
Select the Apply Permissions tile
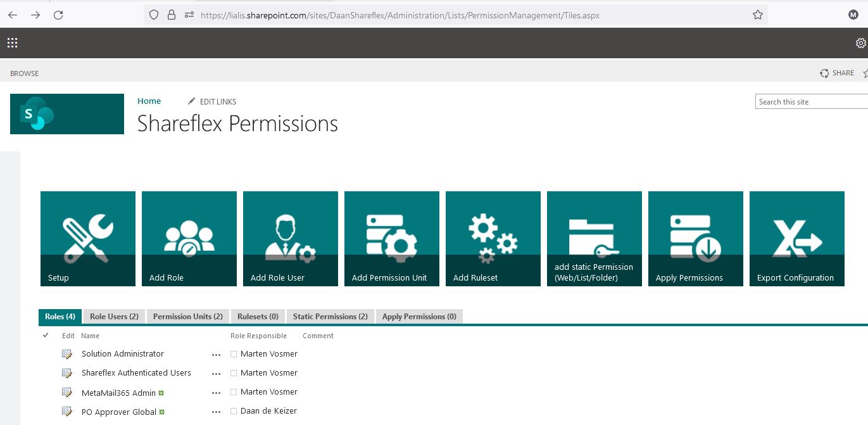tap(695, 239)
